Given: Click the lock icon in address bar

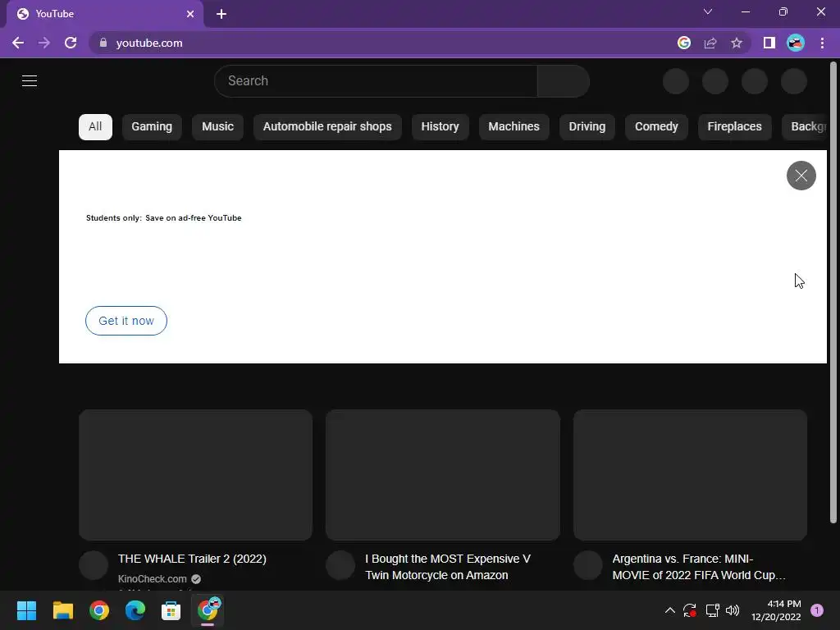Looking at the screenshot, I should tap(103, 43).
